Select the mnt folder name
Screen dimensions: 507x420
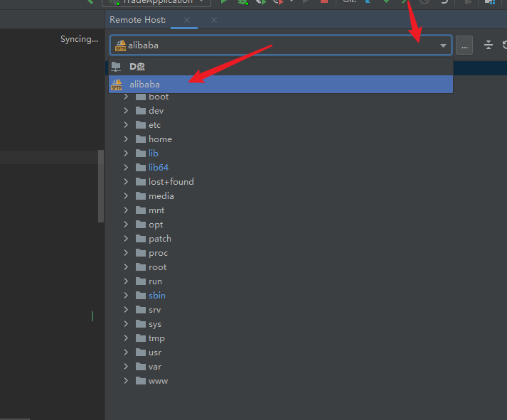[156, 210]
